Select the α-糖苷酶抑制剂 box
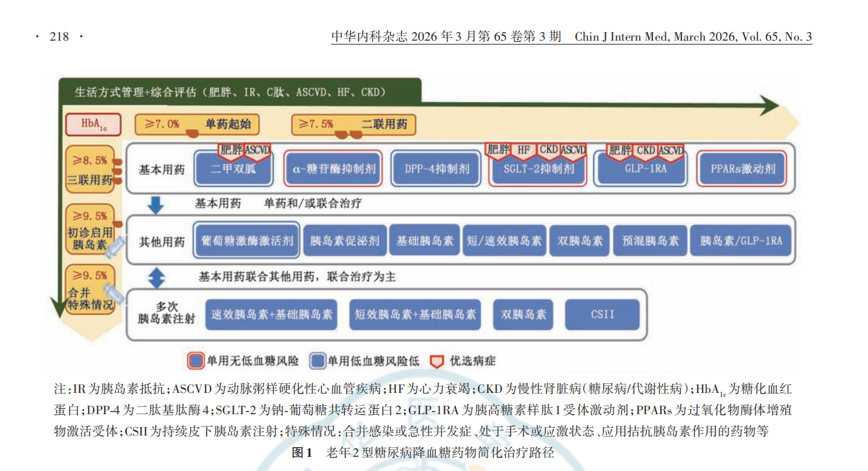 coord(334,170)
